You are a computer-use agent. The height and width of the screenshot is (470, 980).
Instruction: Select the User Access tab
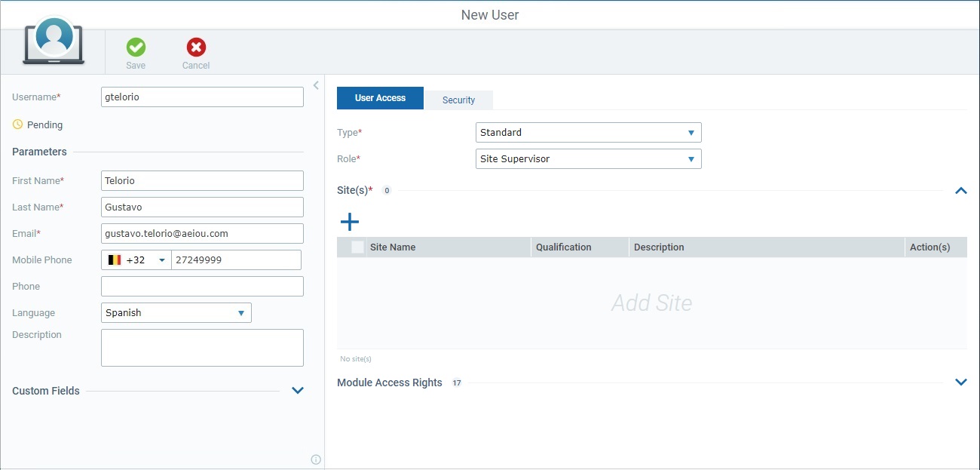(380, 98)
